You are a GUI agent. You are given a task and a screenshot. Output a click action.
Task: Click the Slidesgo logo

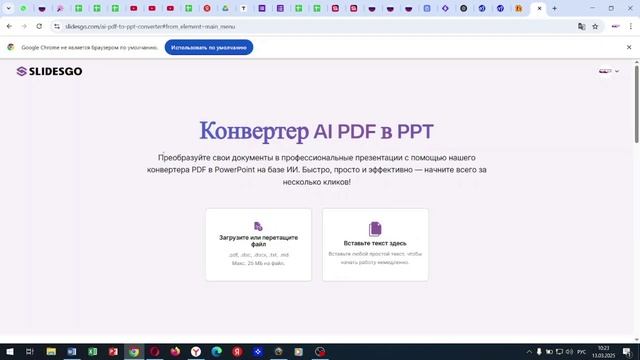pyautogui.click(x=49, y=71)
